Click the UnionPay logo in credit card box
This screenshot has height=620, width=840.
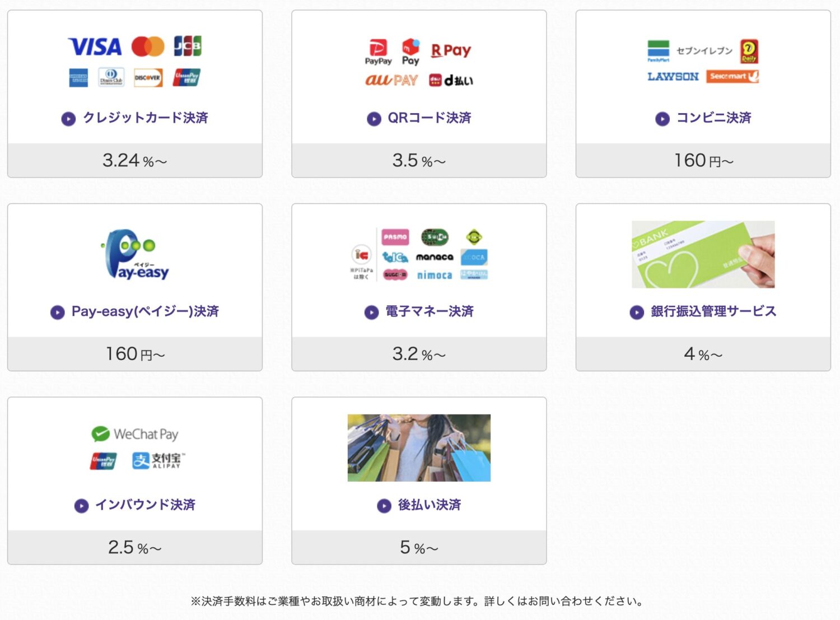[186, 77]
